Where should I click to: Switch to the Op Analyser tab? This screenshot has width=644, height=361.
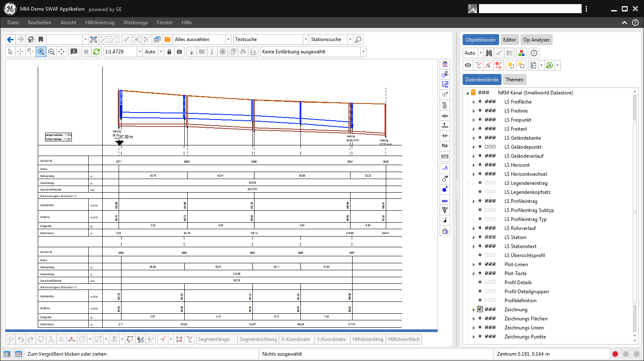click(x=536, y=40)
